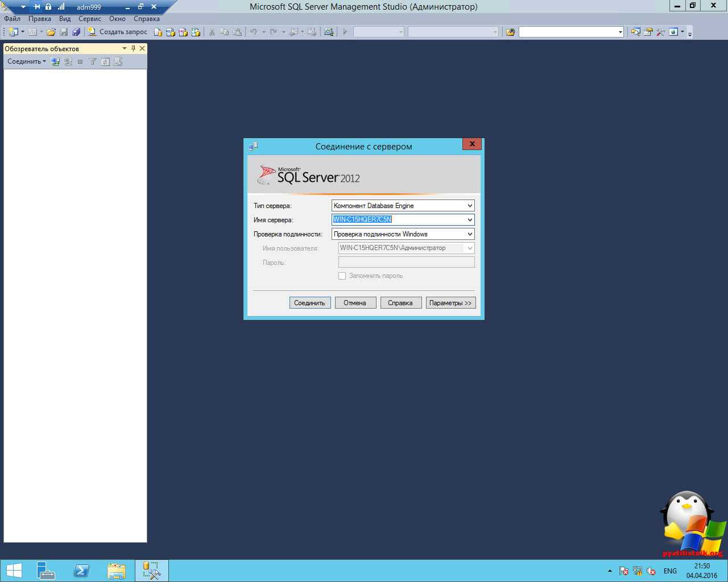Viewport: 728px width, 582px height.
Task: Open the 'Соединить' dropdown in Object Explorer
Action: click(26, 61)
